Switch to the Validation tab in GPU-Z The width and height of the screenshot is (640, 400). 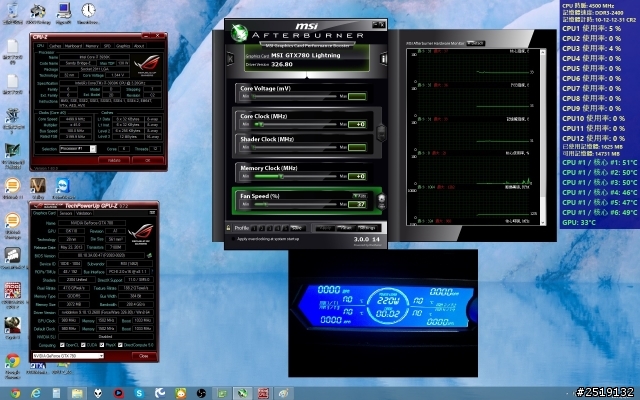tap(84, 213)
